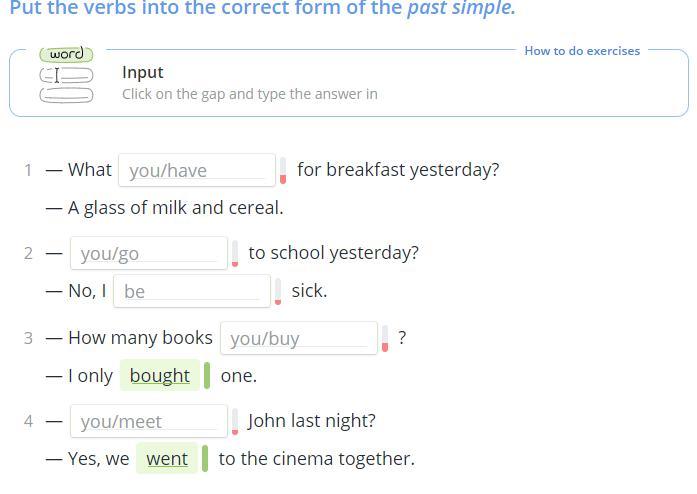Click the "Input" heading
This screenshot has width=697, height=494.
142,72
